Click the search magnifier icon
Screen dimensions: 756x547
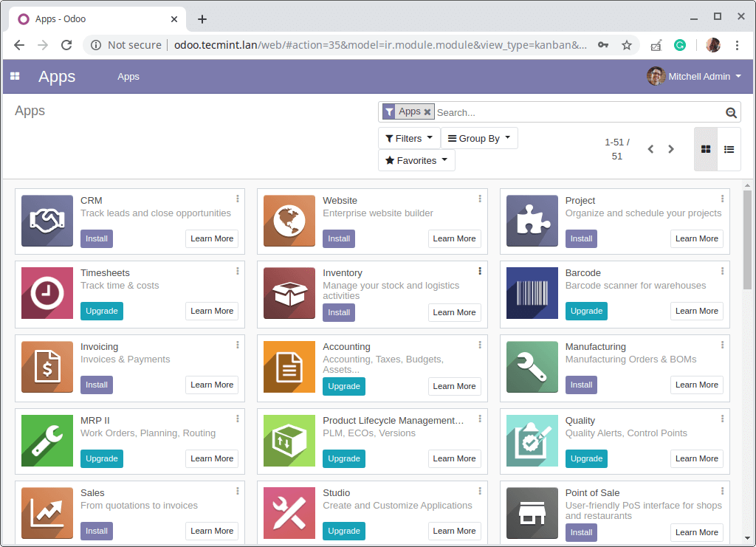point(731,113)
